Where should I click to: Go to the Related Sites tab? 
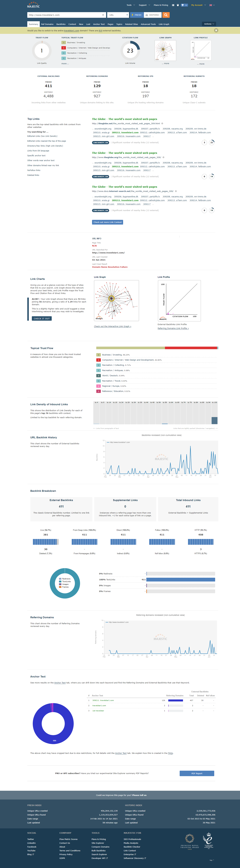click(x=131, y=24)
